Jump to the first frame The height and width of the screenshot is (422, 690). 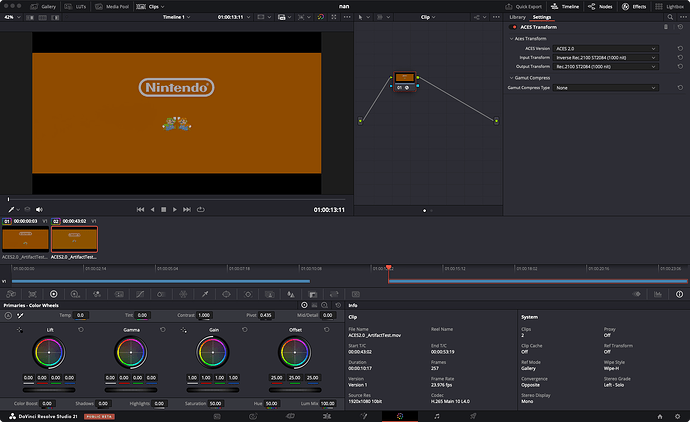tap(140, 209)
